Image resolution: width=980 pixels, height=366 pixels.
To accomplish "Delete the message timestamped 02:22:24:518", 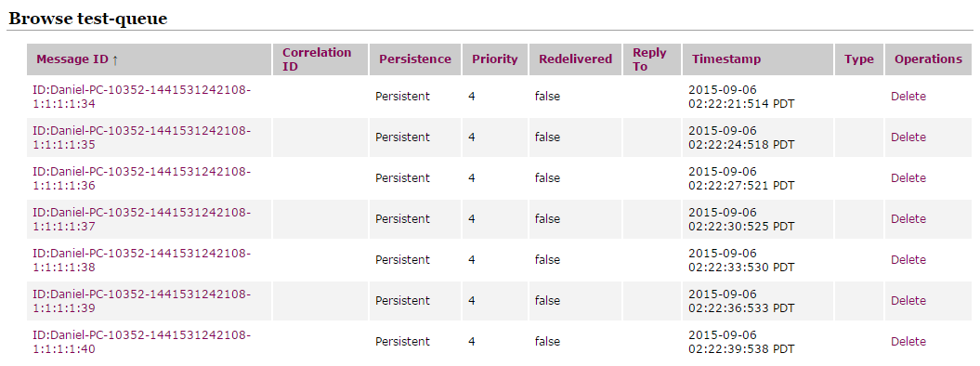I will (x=908, y=137).
